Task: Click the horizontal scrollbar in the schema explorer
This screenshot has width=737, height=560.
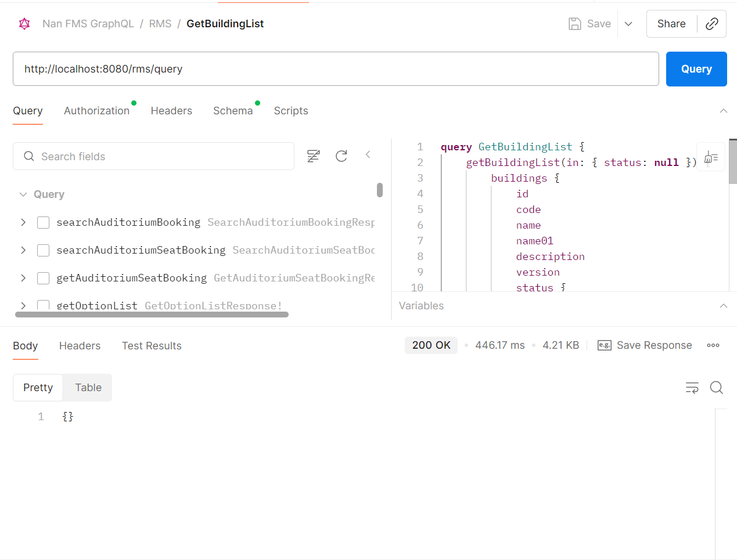Action: click(152, 315)
